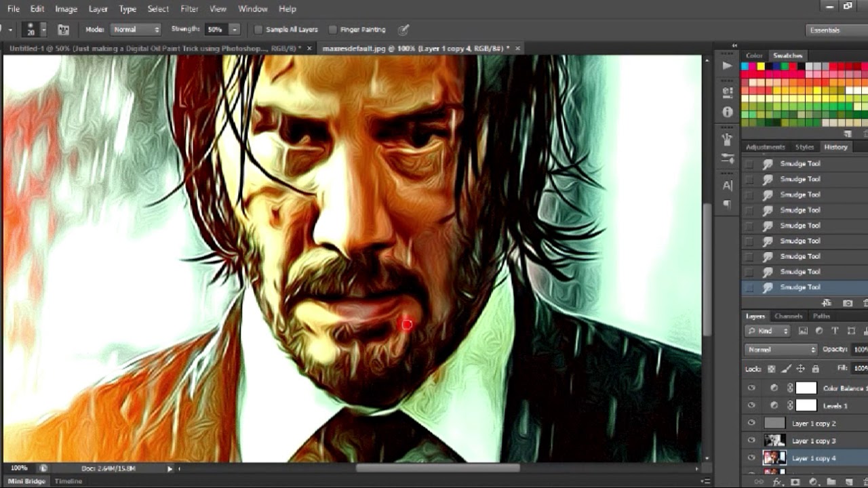Open the Timeline panel tab
The width and height of the screenshot is (868, 488).
pos(68,481)
